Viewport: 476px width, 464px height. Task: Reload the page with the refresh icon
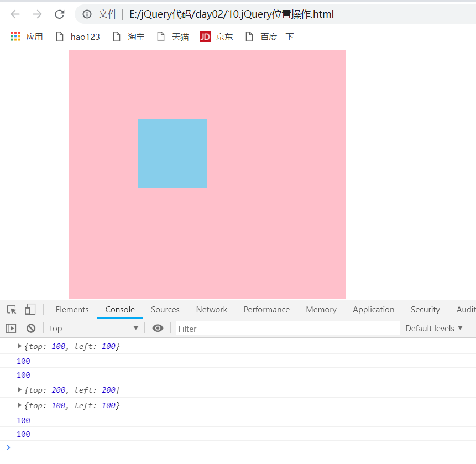[60, 14]
